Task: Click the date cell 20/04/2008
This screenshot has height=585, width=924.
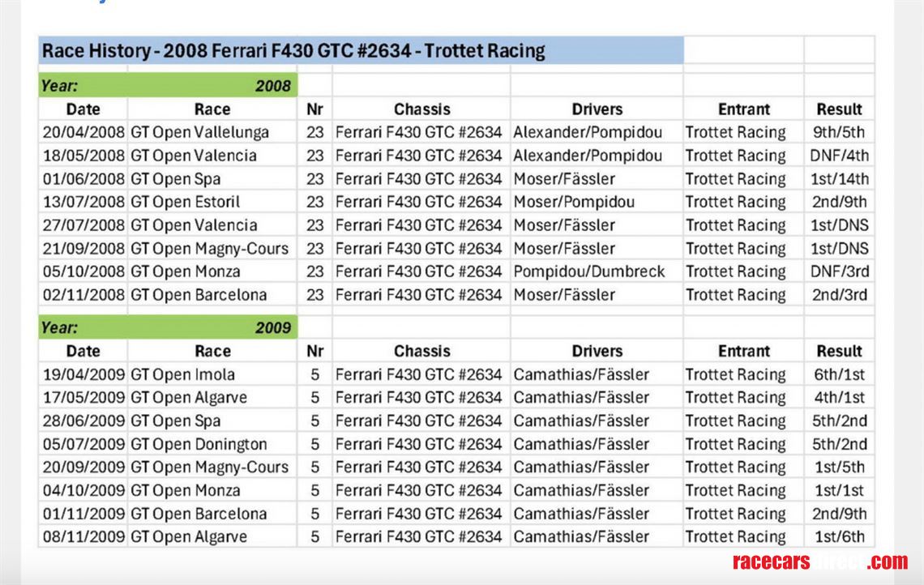Action: (83, 132)
